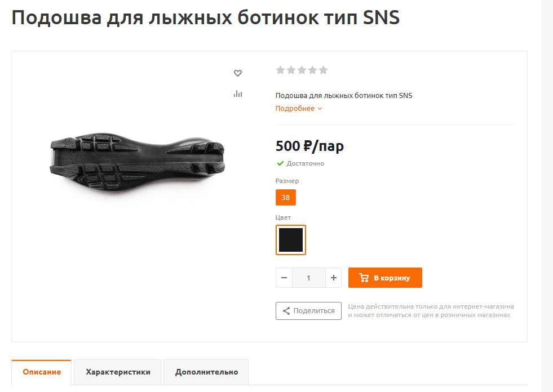Click the cart icon in В корзину
This screenshot has height=392, width=553.
click(364, 278)
